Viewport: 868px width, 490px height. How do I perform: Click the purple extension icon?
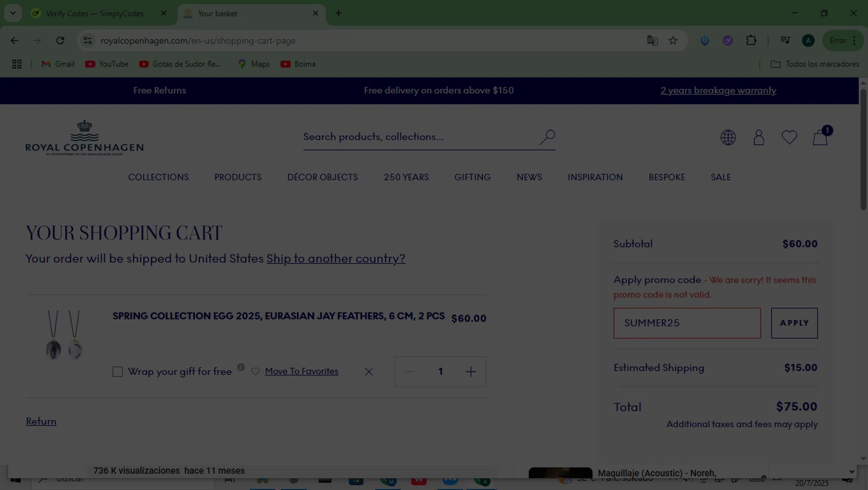tap(728, 40)
